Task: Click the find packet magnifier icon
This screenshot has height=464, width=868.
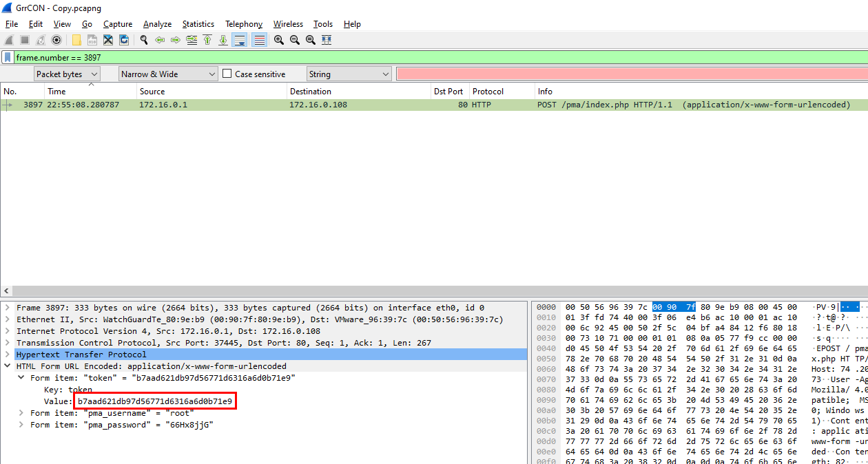Action: click(144, 40)
